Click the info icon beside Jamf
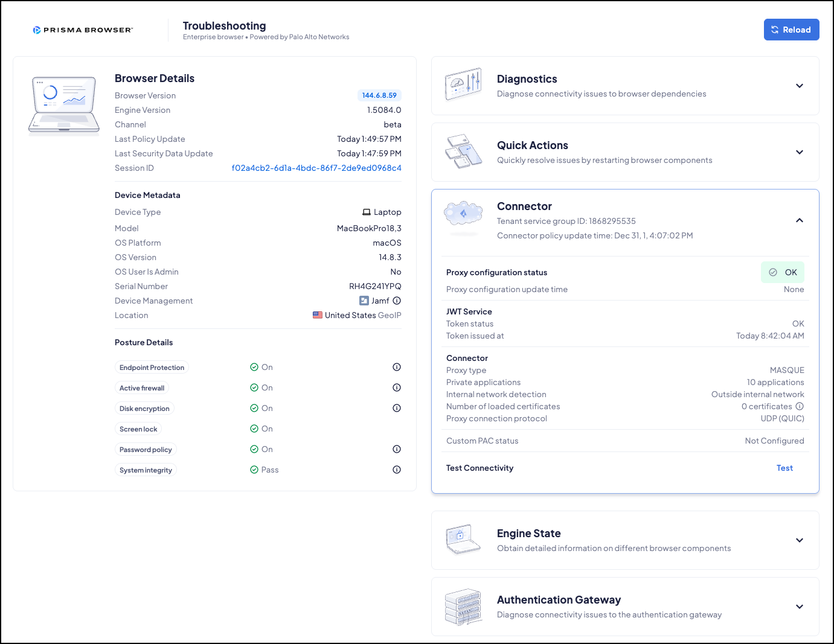Image resolution: width=834 pixels, height=644 pixels. click(x=397, y=301)
